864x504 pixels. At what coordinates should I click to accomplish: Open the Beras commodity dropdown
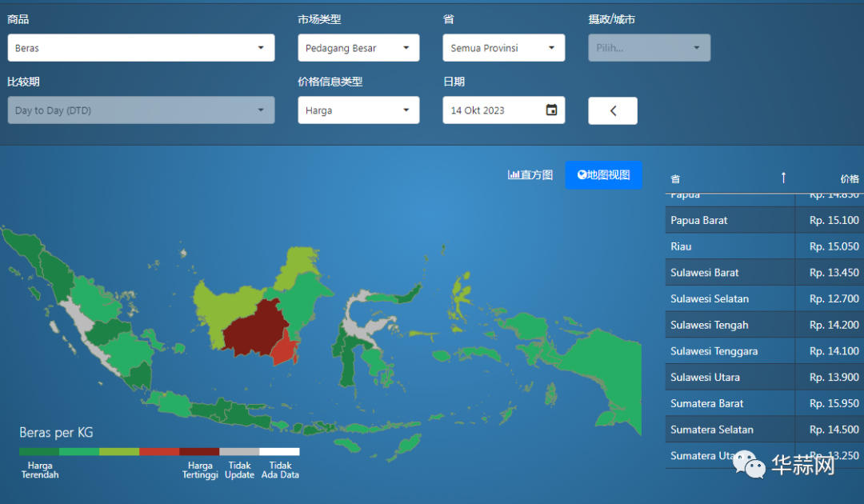141,48
